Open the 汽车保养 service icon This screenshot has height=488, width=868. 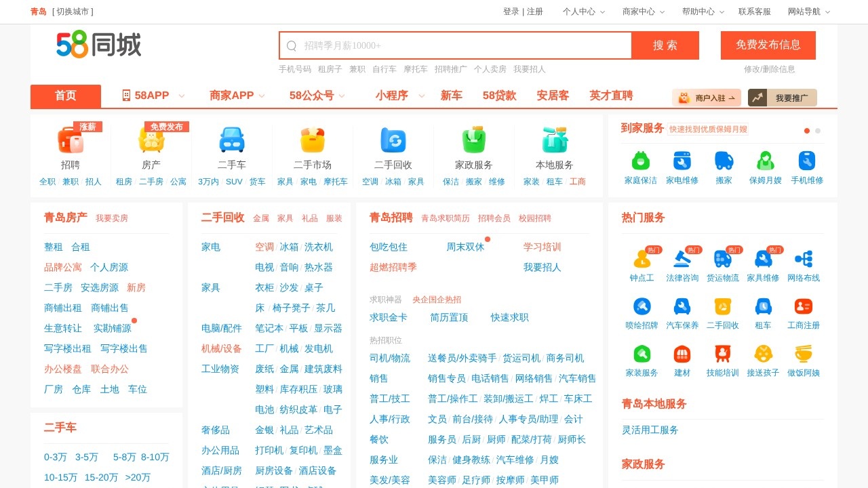682,306
